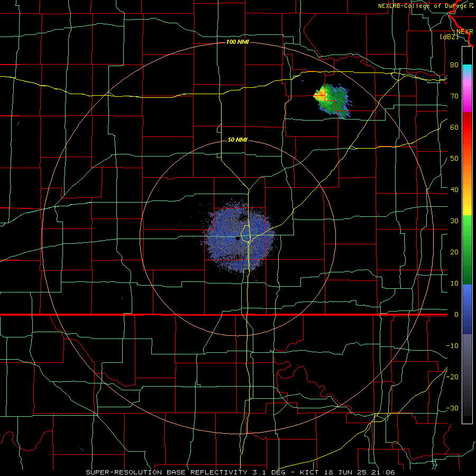Click the magenta segment of the color bar
Viewport: 476px width, 476px height.
pyautogui.click(x=467, y=105)
